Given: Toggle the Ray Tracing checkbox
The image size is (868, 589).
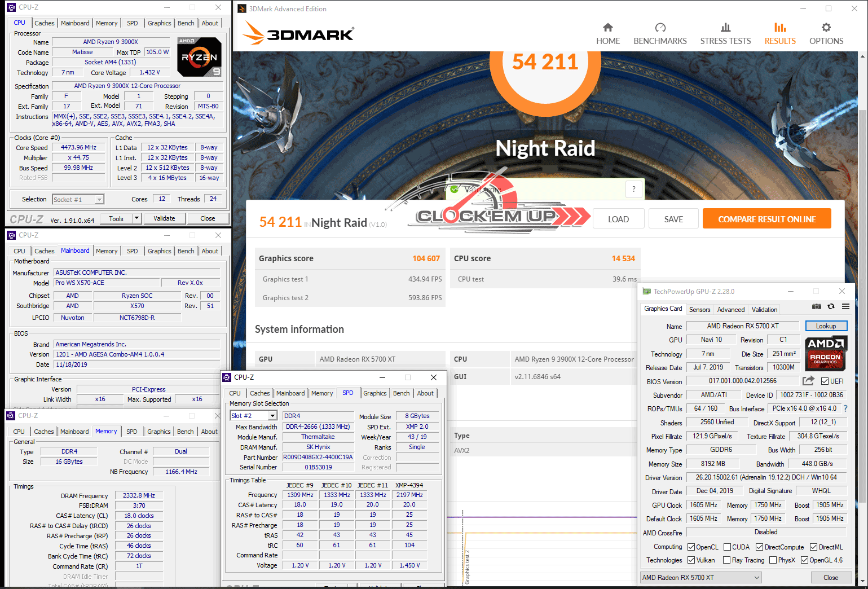Looking at the screenshot, I should click(726, 560).
